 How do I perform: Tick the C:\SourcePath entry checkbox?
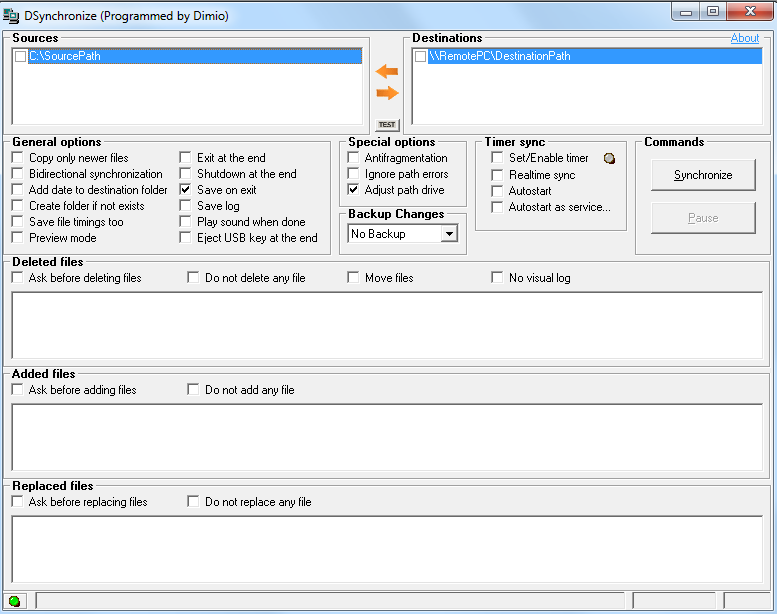(21, 57)
